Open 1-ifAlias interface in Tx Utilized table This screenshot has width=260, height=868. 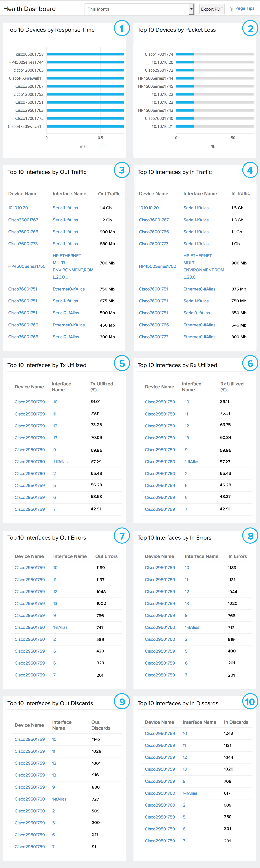(60, 462)
